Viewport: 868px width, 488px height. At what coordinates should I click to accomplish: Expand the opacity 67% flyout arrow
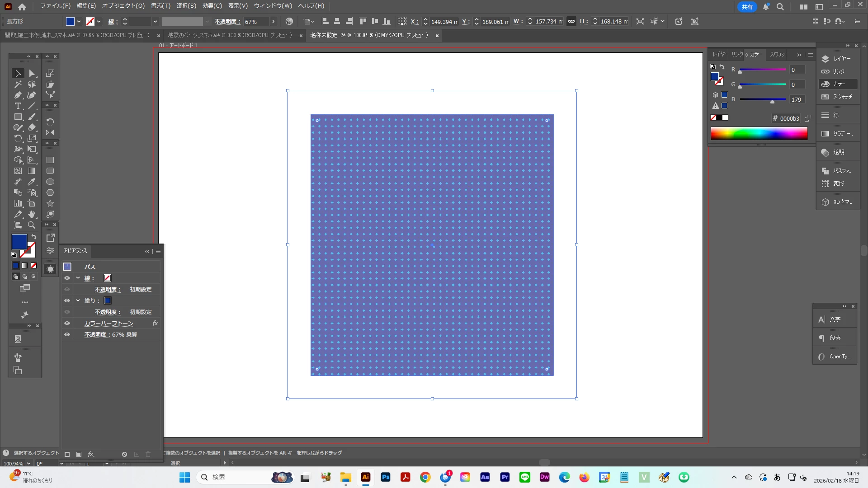273,21
